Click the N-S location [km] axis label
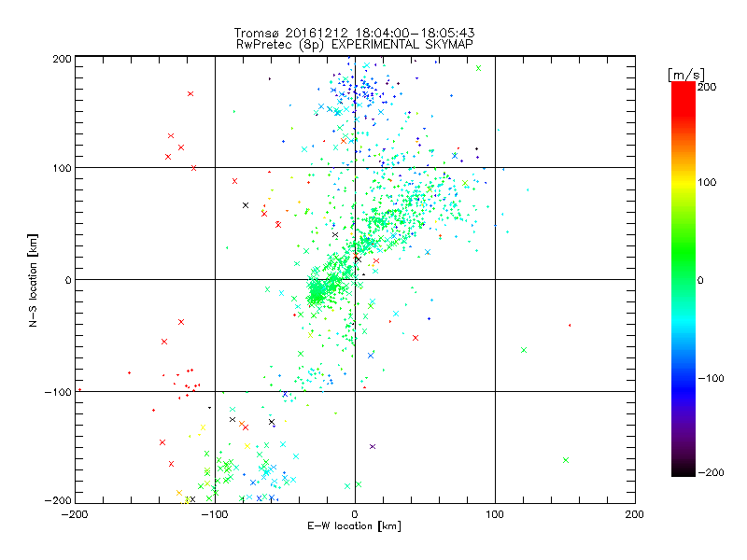This screenshot has height=560, width=747. pos(33,281)
